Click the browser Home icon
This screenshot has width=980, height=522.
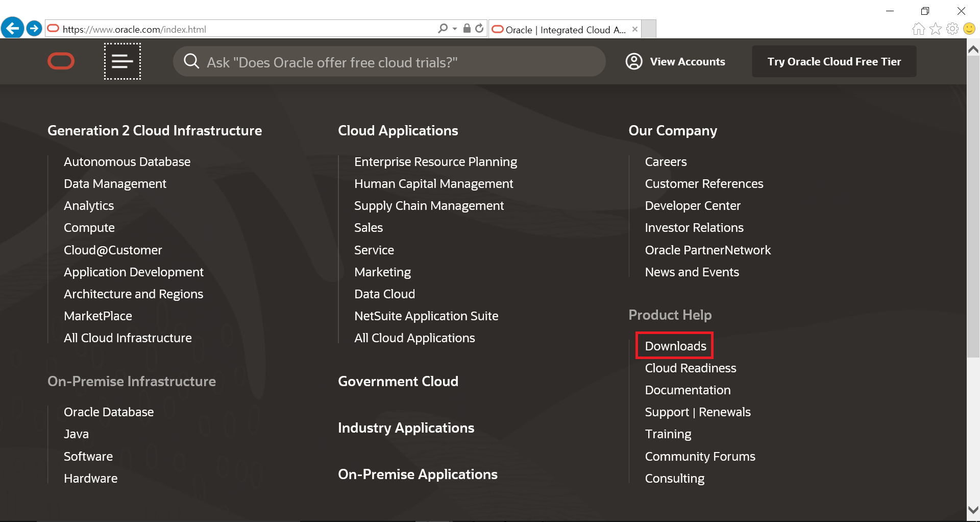point(919,29)
